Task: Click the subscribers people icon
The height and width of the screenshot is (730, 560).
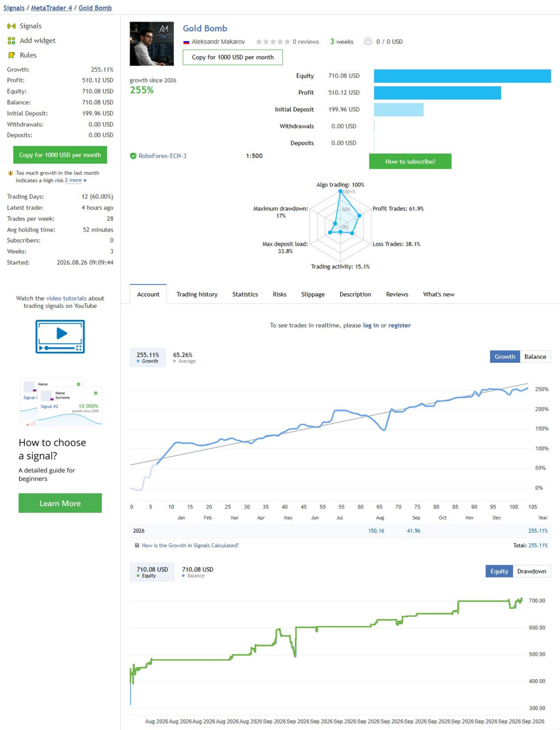Action: point(368,41)
